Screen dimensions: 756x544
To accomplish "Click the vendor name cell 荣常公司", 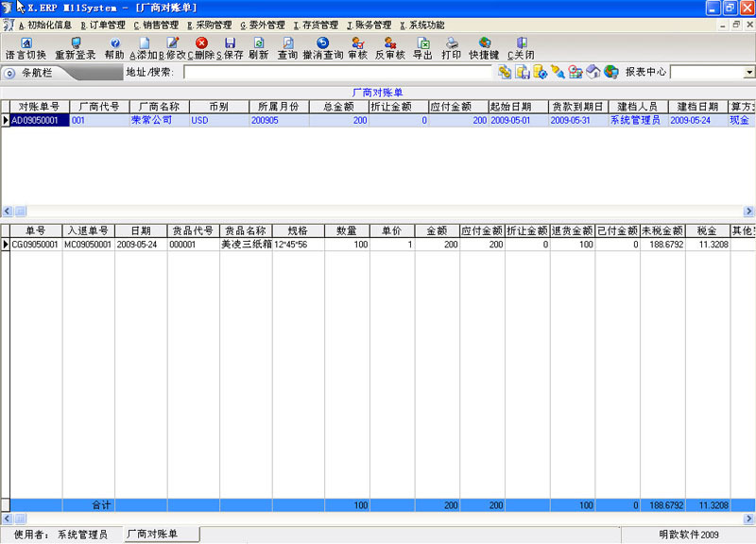I will point(159,120).
